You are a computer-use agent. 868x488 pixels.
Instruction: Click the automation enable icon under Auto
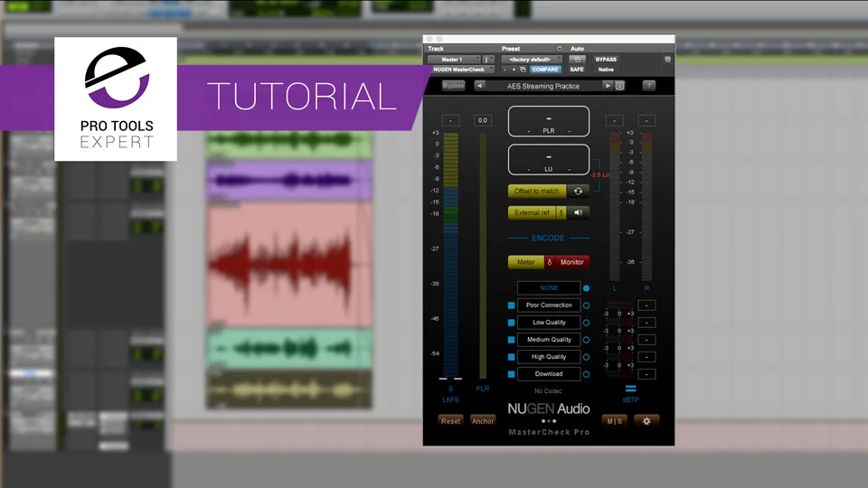point(577,60)
